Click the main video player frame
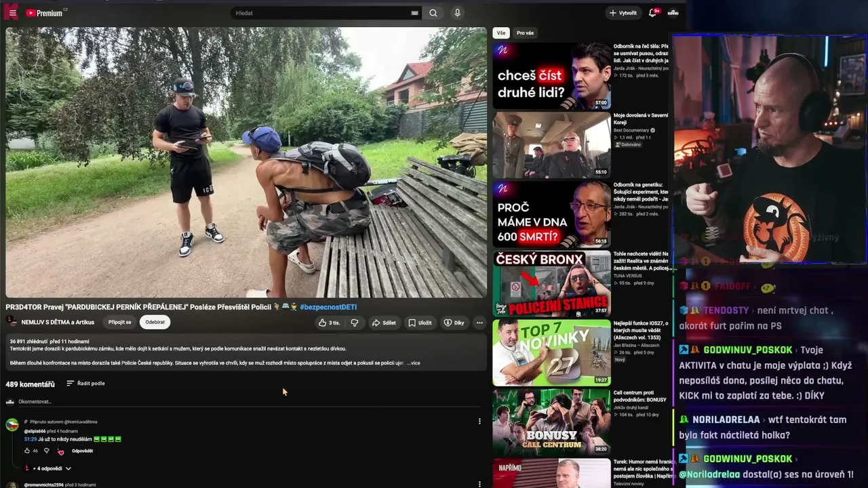 pyautogui.click(x=246, y=163)
